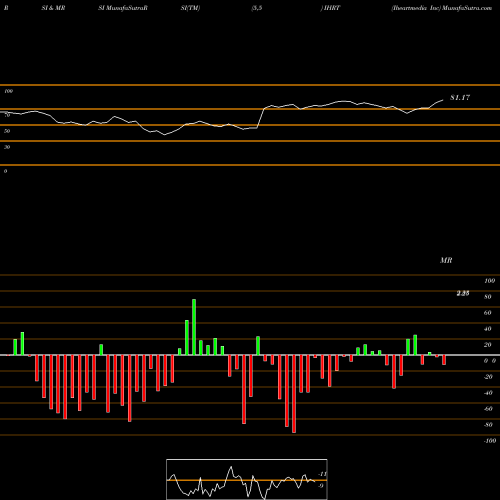Click the MR axis label 20
500x500 pixels.
pos(488,345)
